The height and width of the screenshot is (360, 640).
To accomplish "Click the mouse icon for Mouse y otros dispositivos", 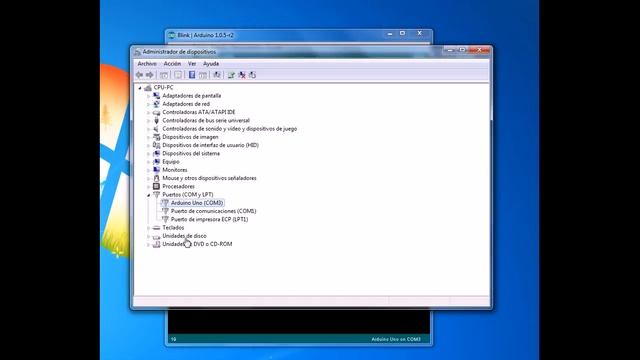I will pos(156,178).
